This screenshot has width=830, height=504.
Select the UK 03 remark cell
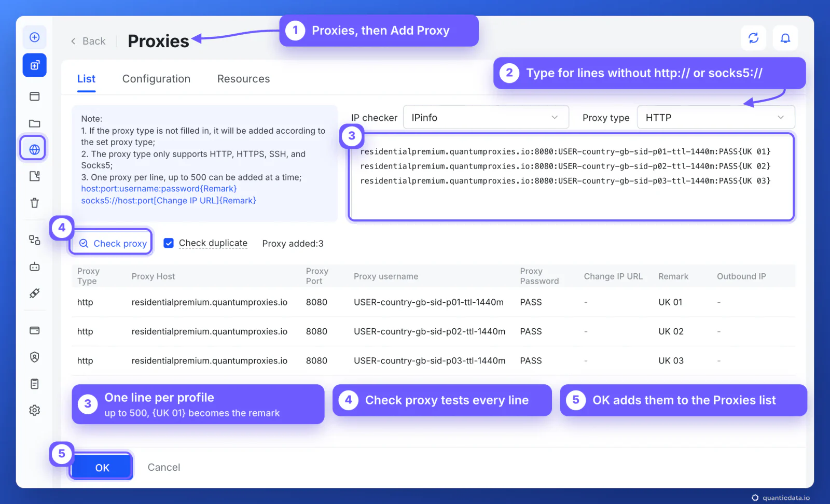pyautogui.click(x=671, y=361)
